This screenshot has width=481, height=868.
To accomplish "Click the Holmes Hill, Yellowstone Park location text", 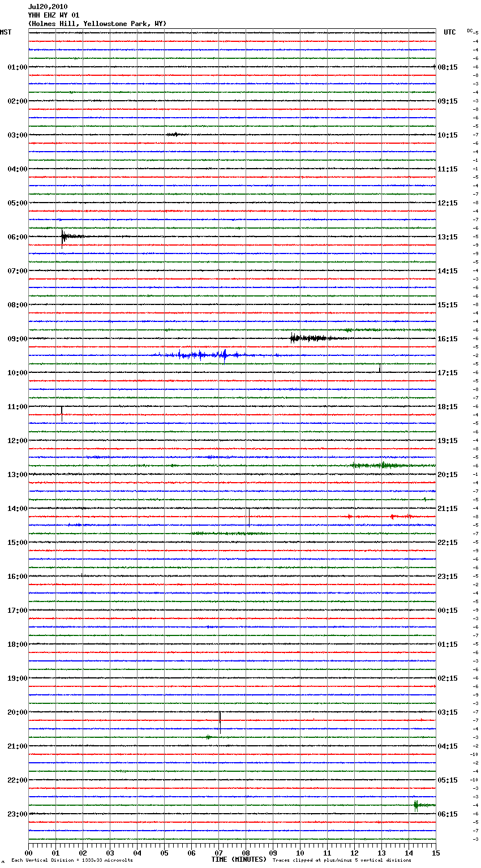I will pyautogui.click(x=97, y=24).
